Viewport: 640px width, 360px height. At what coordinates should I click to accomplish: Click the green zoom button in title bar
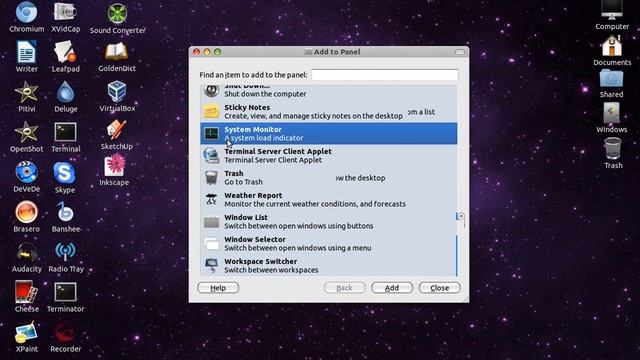(218, 52)
